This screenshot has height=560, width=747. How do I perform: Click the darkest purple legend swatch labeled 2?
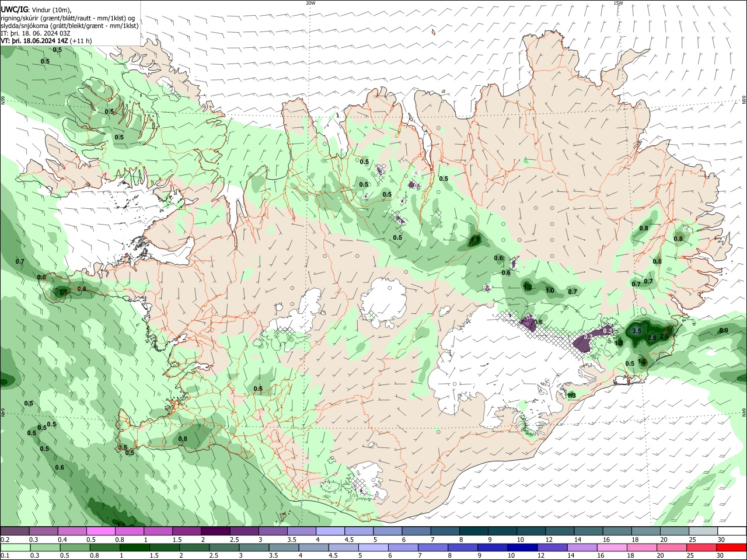coord(215,531)
